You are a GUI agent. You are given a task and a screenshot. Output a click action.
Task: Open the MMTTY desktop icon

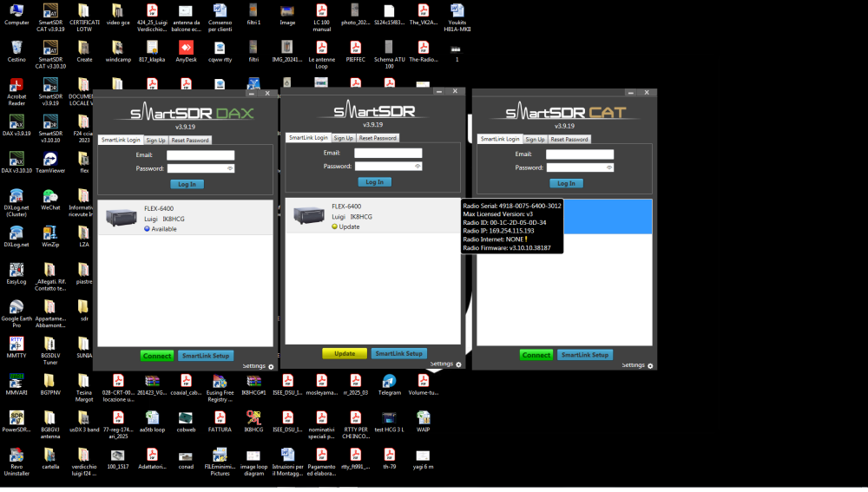click(x=16, y=348)
